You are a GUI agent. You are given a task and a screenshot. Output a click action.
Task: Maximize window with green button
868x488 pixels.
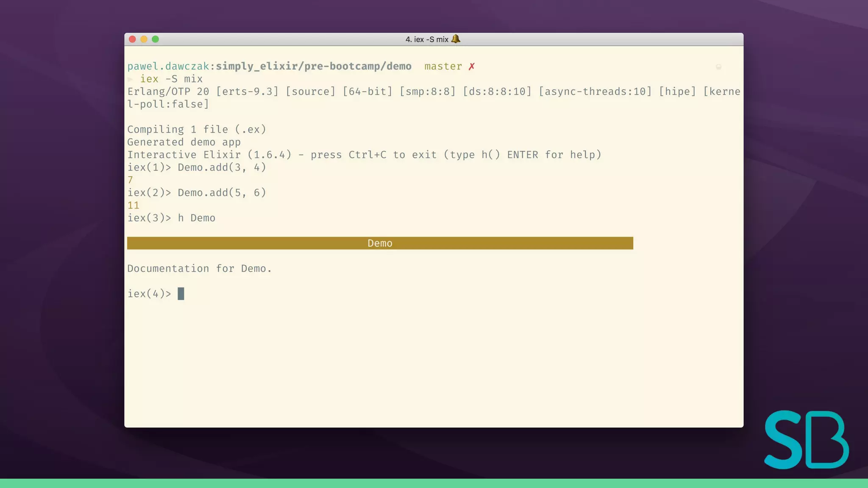pyautogui.click(x=156, y=39)
